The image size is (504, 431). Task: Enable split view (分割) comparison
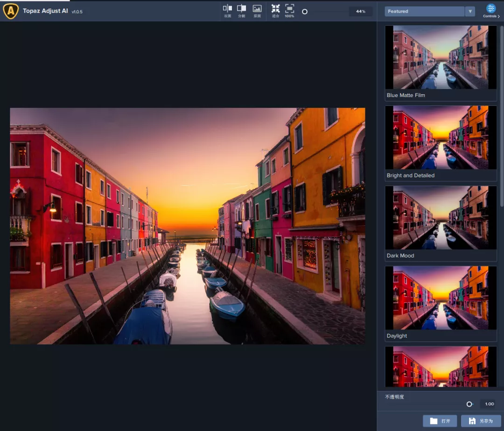[241, 10]
